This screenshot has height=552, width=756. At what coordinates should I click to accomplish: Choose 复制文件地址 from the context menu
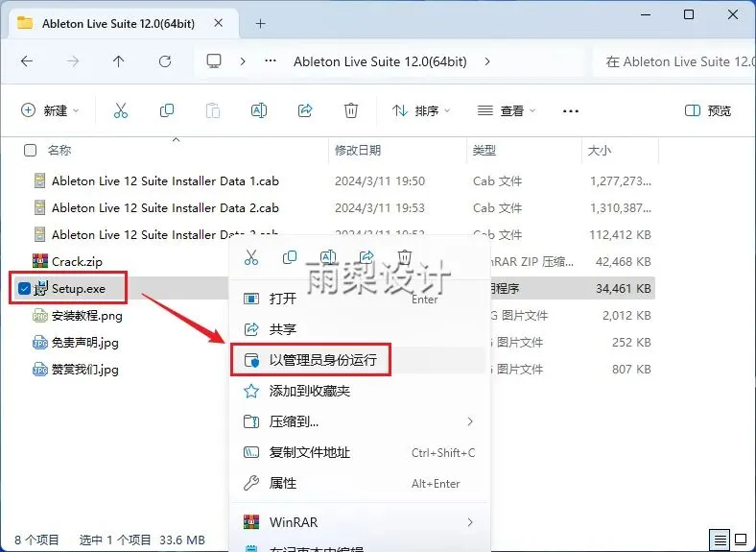click(359, 452)
